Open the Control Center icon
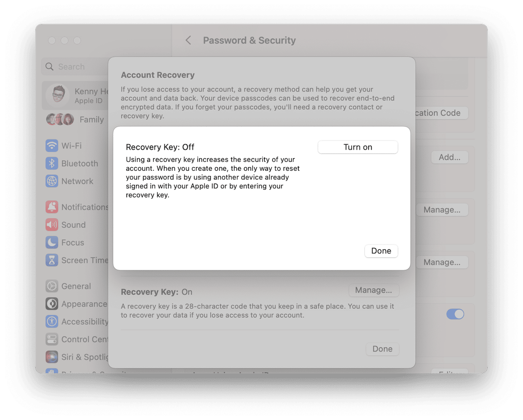Screen dimensions: 523x420 pyautogui.click(x=52, y=339)
